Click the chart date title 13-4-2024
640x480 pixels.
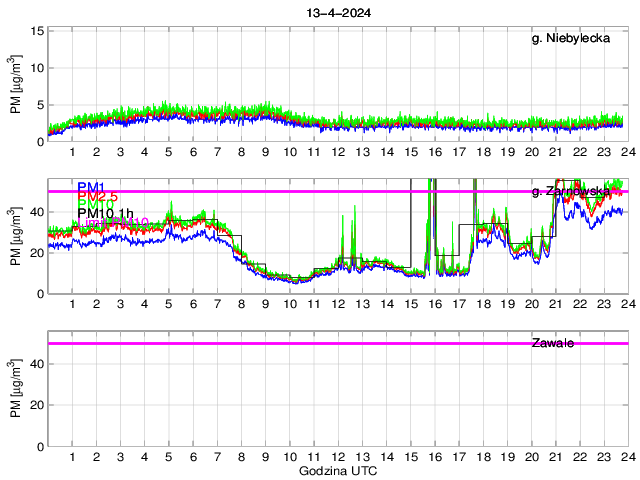point(338,13)
